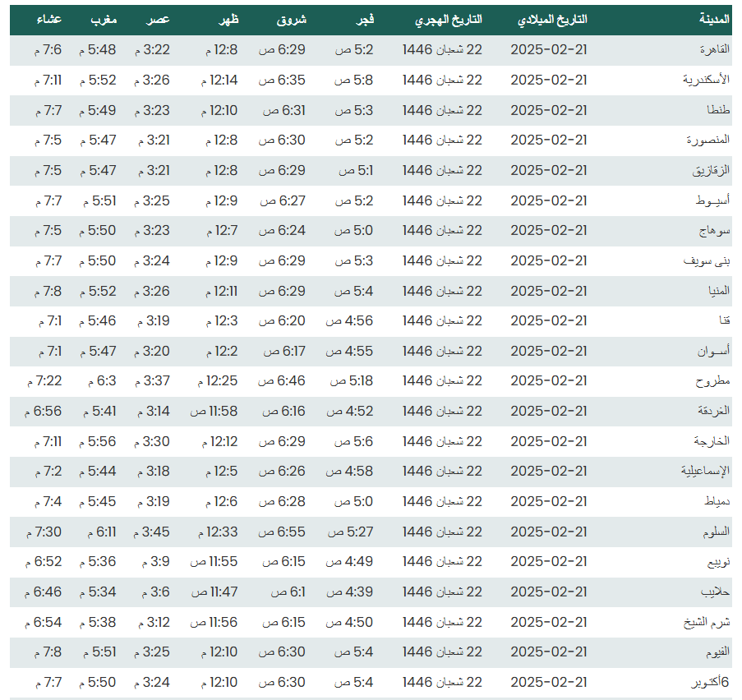Click Isha time 6:46 م in حلايب row

(43, 592)
